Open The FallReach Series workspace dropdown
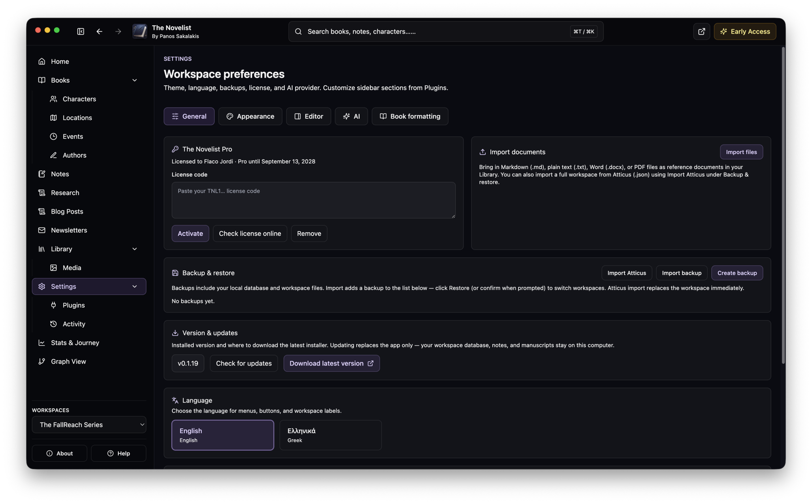This screenshot has width=812, height=504. coord(89,425)
